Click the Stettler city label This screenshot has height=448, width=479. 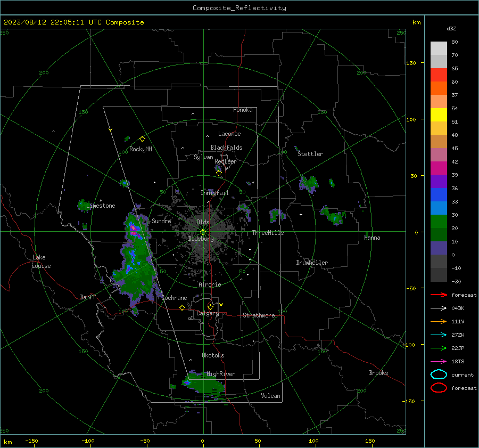pyautogui.click(x=310, y=154)
